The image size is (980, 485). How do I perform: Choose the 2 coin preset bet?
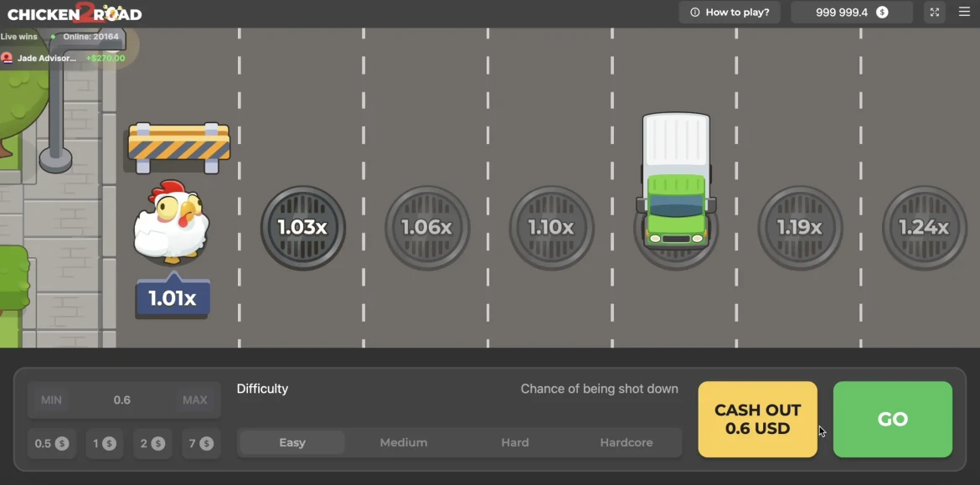click(x=152, y=444)
